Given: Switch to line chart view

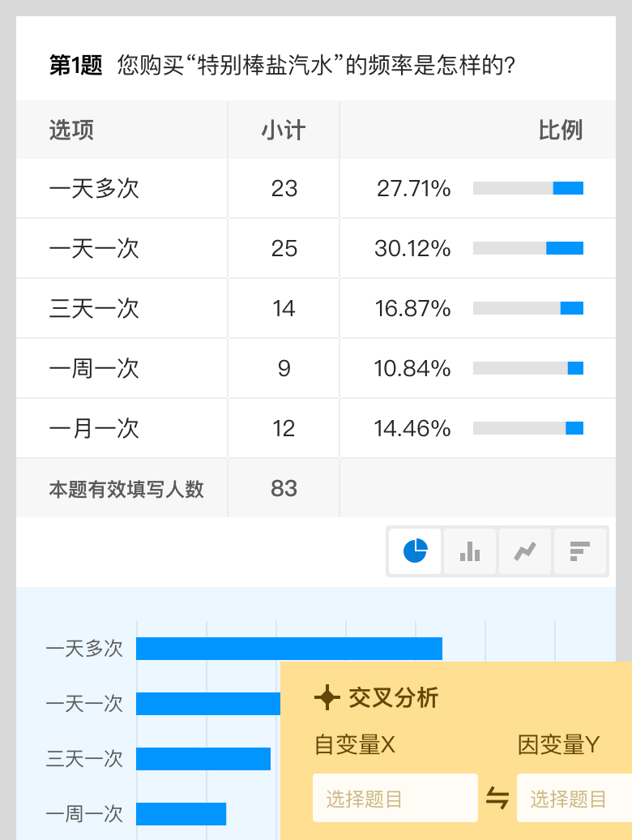Looking at the screenshot, I should pos(525,552).
